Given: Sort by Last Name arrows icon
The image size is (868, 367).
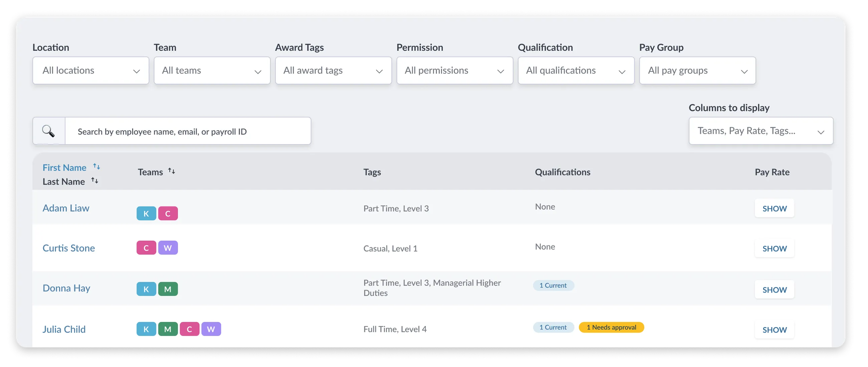Looking at the screenshot, I should 95,181.
